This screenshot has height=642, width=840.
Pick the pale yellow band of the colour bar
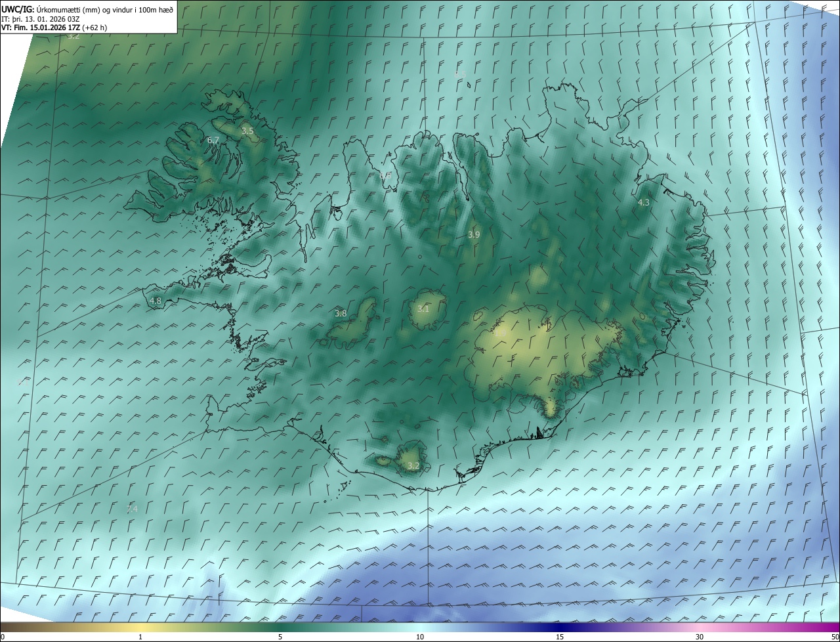click(x=141, y=627)
